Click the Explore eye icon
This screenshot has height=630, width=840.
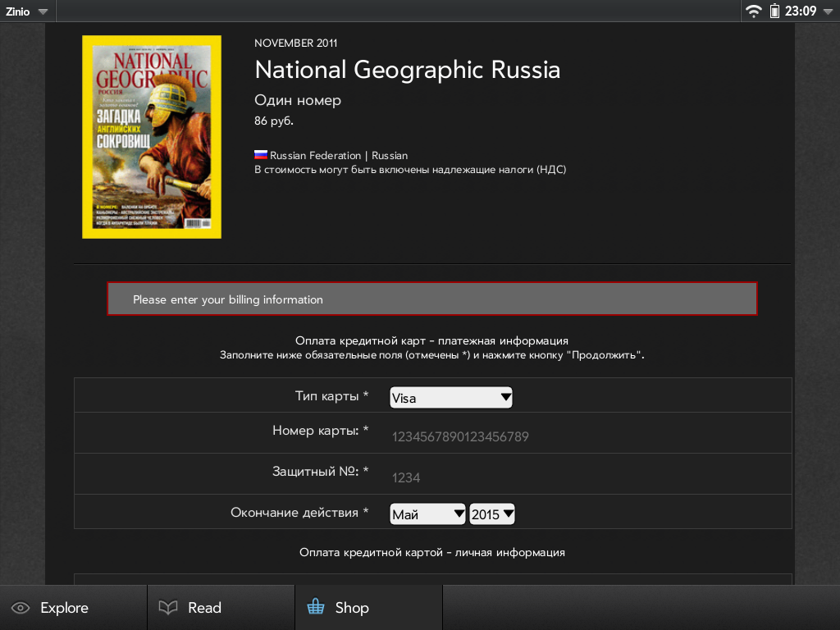(21, 608)
